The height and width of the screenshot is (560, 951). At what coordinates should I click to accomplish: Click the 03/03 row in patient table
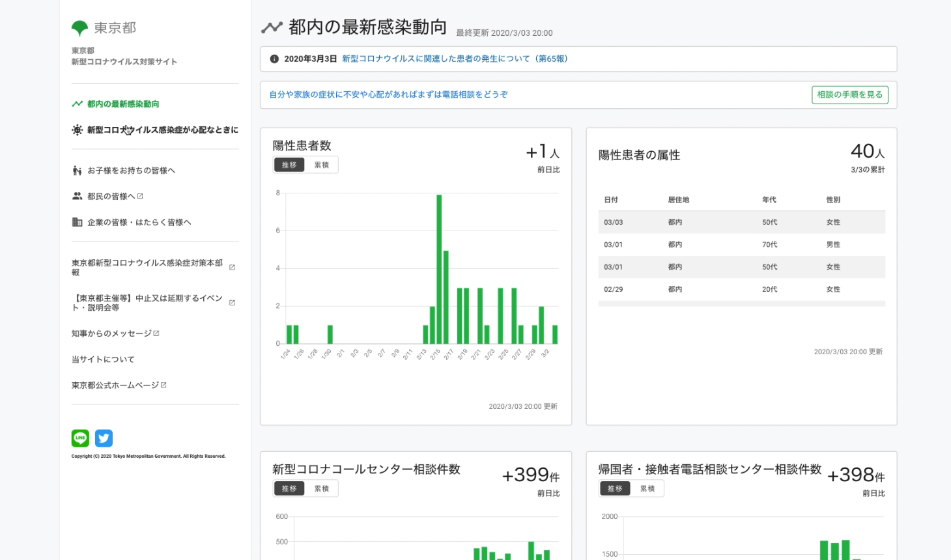[742, 222]
